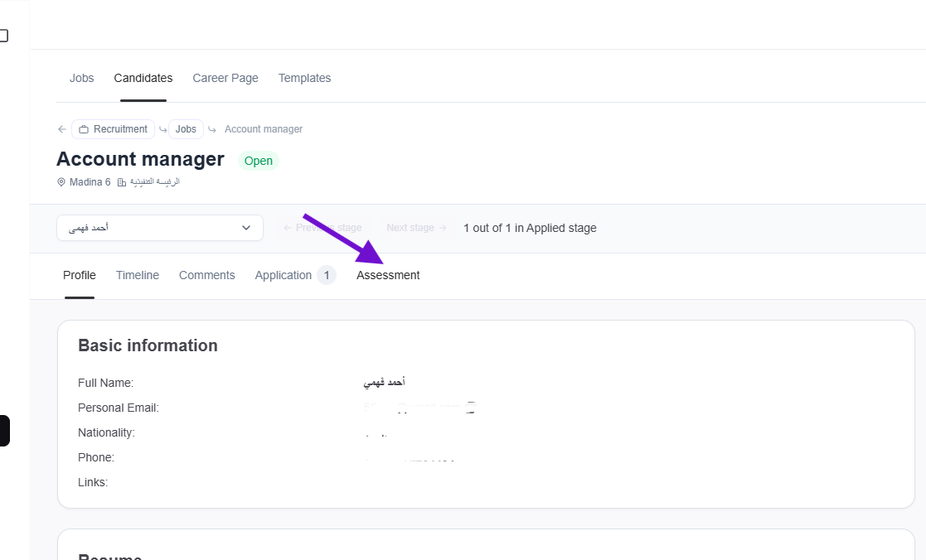Switch to the Profile tab
Screen dimensions: 926x560
(x=80, y=275)
